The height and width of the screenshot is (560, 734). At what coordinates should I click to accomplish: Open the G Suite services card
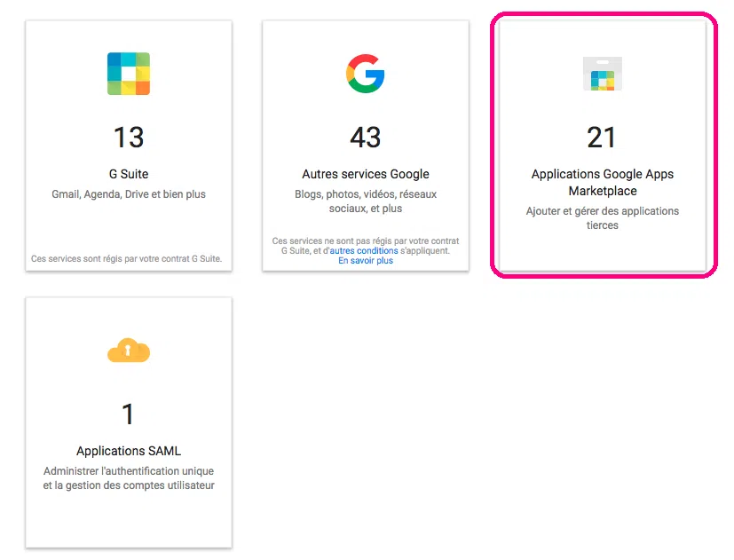(x=129, y=146)
